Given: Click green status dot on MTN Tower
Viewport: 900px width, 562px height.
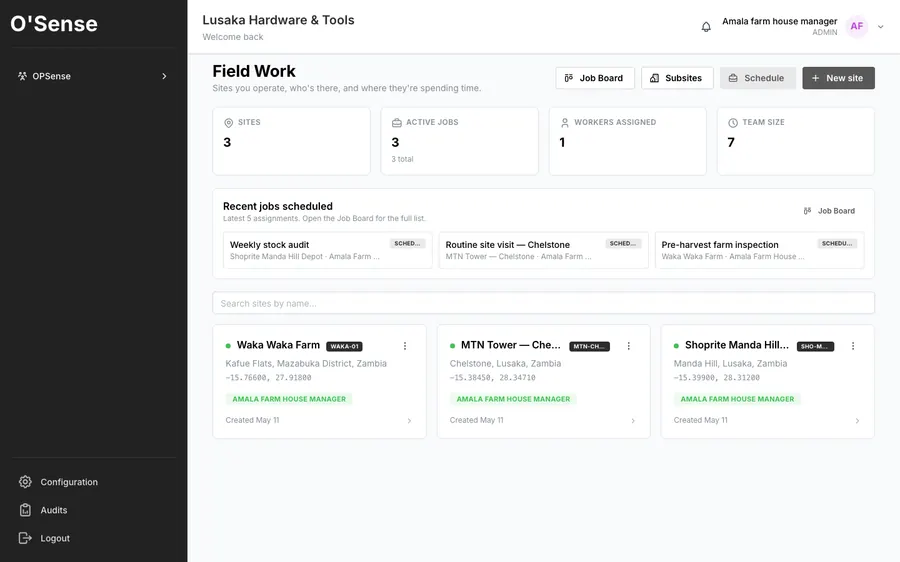Looking at the screenshot, I should pos(452,346).
